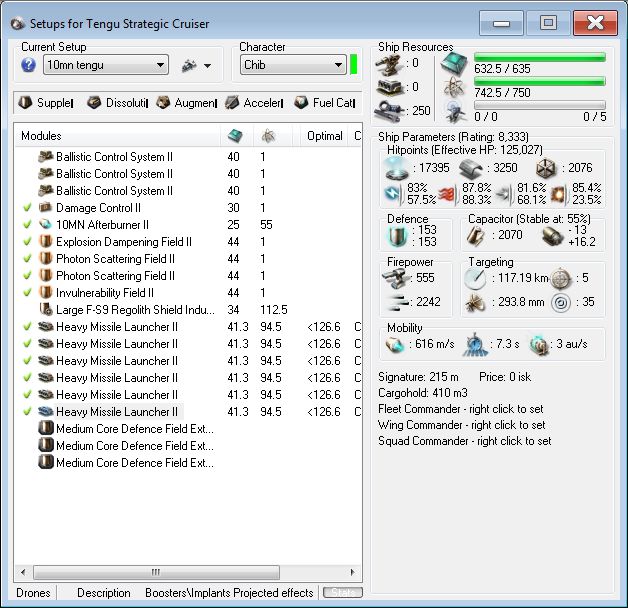Click the drone bay icon near 0 / 0
The width and height of the screenshot is (628, 608).
tap(455, 112)
